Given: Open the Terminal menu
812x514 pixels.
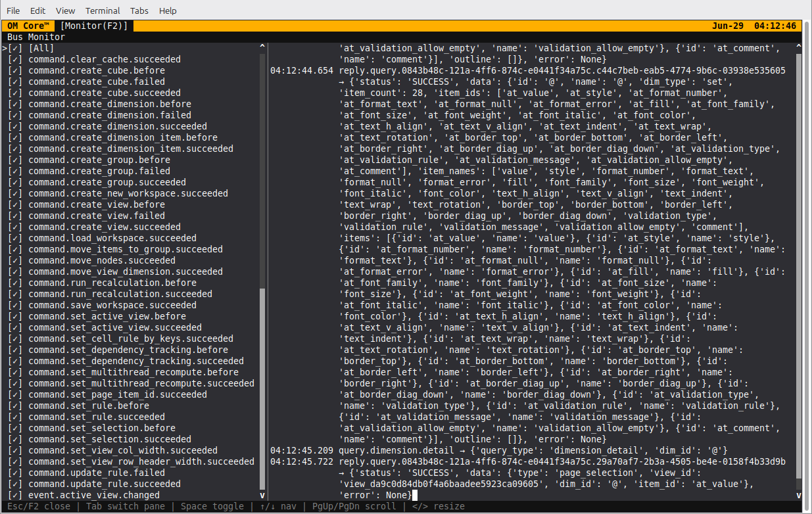Looking at the screenshot, I should [103, 11].
